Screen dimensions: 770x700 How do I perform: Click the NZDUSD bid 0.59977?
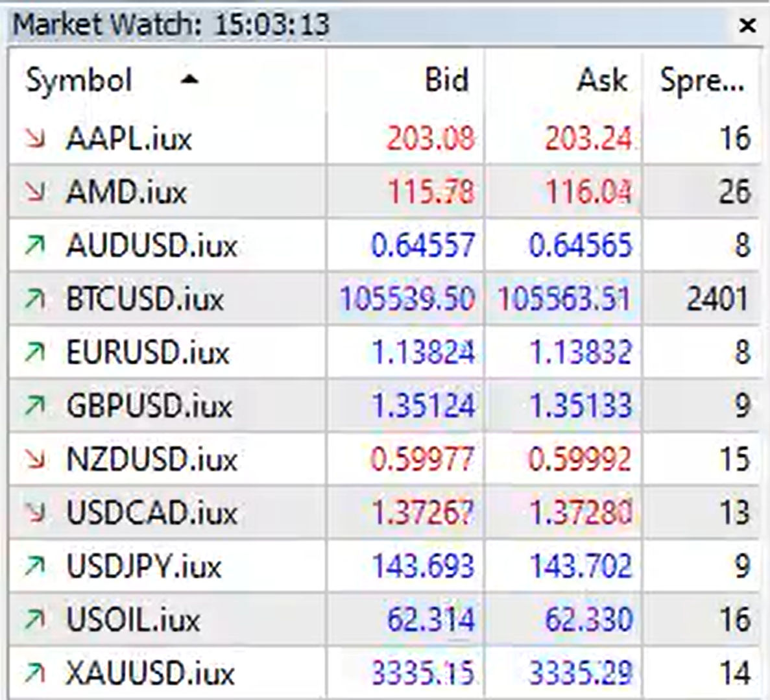(422, 460)
